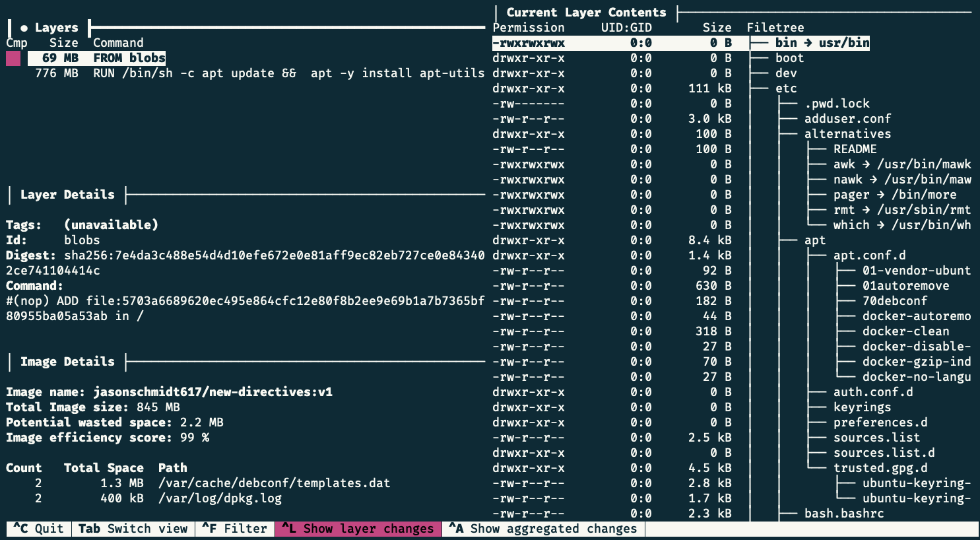Image resolution: width=980 pixels, height=540 pixels.
Task: Click Tab Switch view in status bar
Action: pyautogui.click(x=133, y=529)
